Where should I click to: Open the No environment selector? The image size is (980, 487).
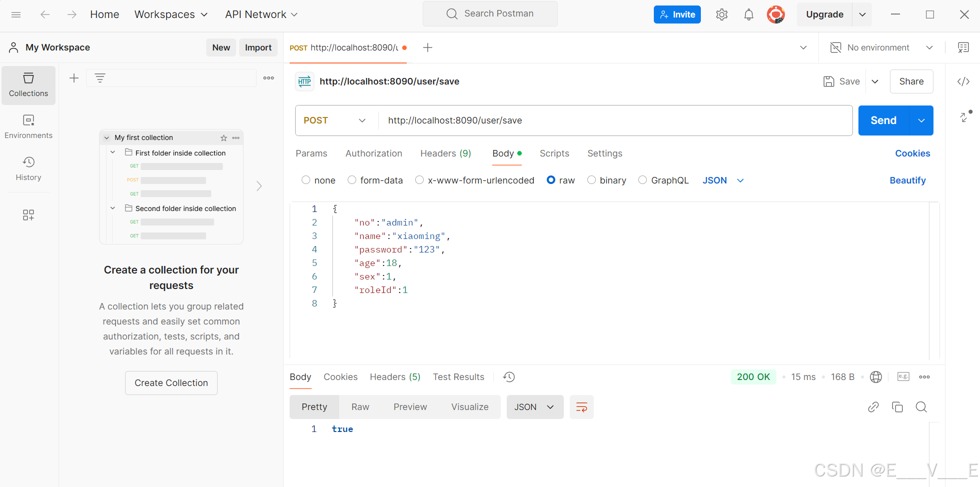coord(881,47)
